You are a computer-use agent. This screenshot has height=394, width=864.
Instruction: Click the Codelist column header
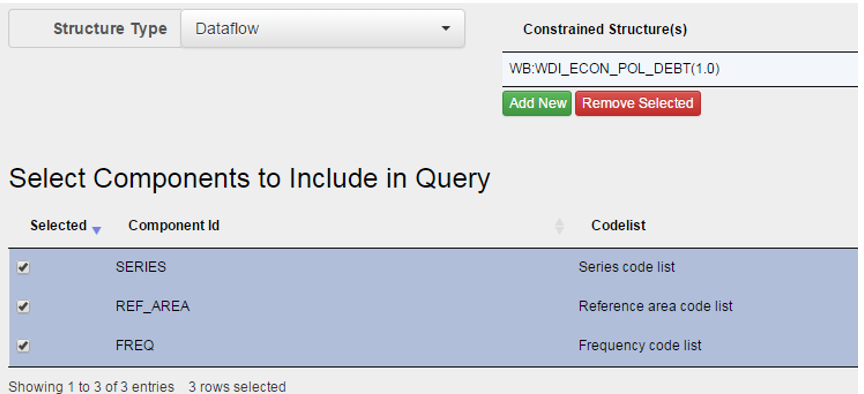(x=618, y=225)
